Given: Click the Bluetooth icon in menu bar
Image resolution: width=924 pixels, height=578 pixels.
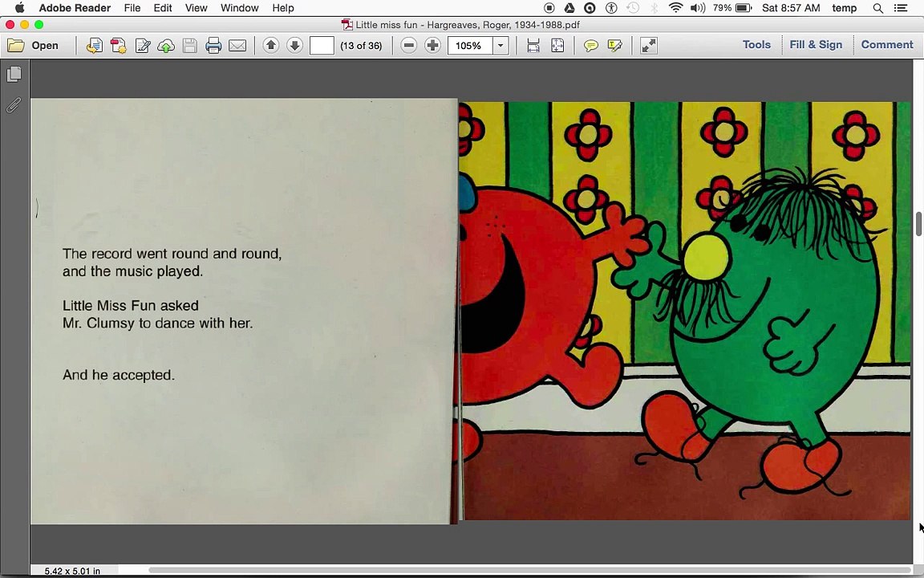Looking at the screenshot, I should 654,8.
